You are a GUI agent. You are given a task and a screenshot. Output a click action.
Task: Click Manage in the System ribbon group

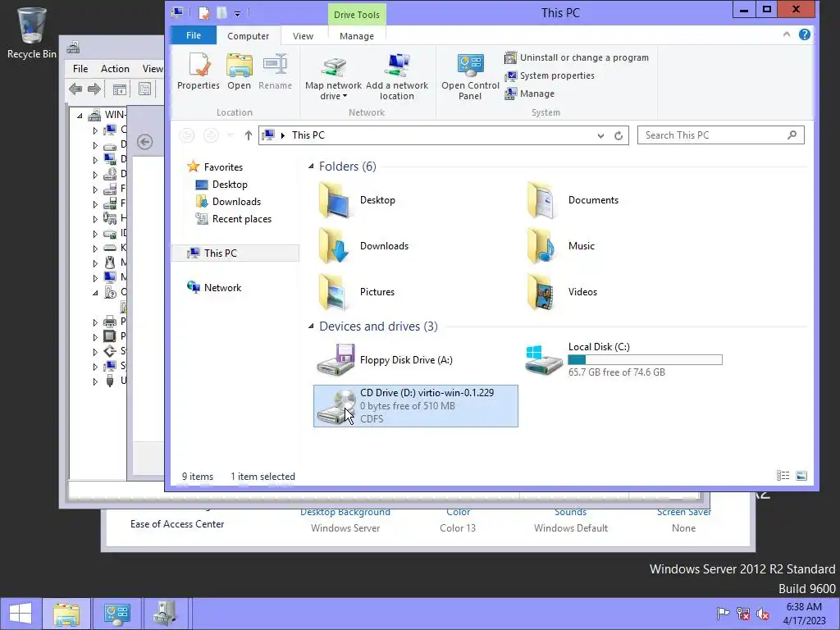pos(529,94)
